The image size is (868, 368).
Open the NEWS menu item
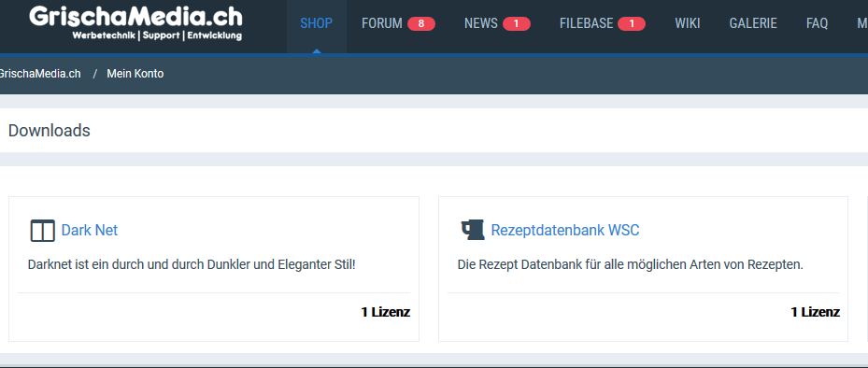click(481, 23)
